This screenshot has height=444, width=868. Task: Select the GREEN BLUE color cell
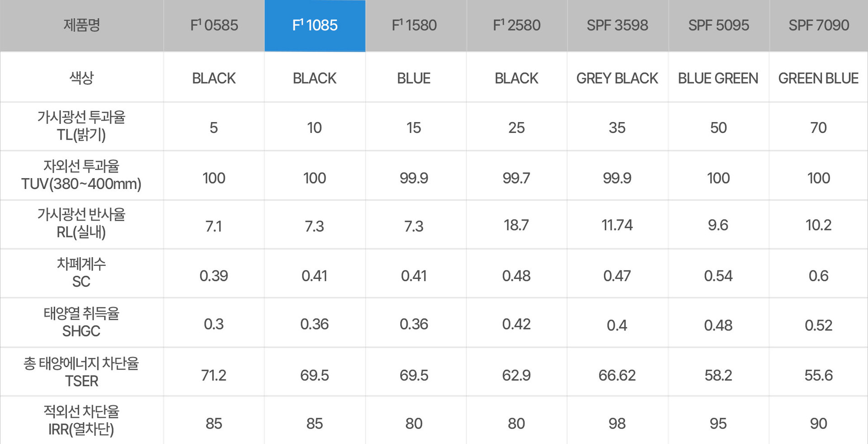coord(818,78)
